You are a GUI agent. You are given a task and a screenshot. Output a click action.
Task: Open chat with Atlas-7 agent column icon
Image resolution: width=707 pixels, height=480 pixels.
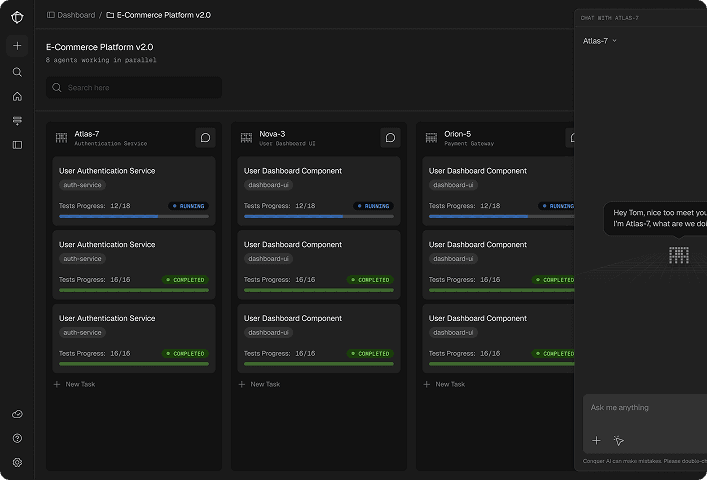pos(205,138)
